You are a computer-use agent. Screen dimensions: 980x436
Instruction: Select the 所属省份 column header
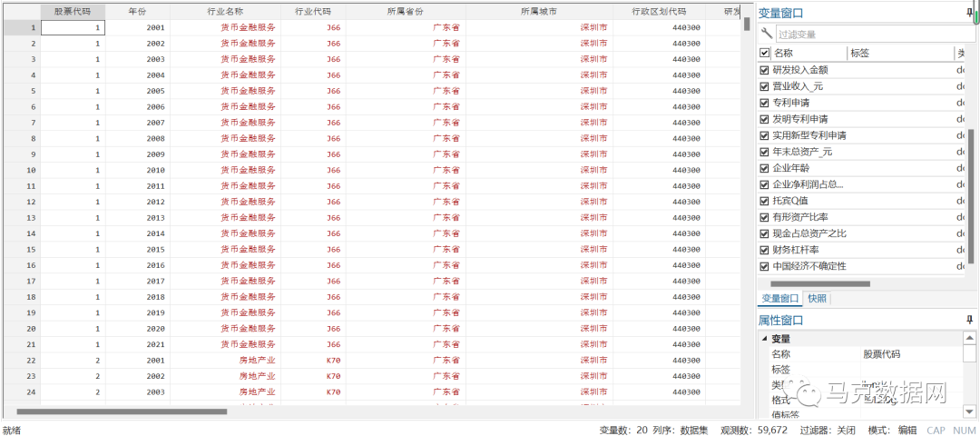pyautogui.click(x=406, y=12)
